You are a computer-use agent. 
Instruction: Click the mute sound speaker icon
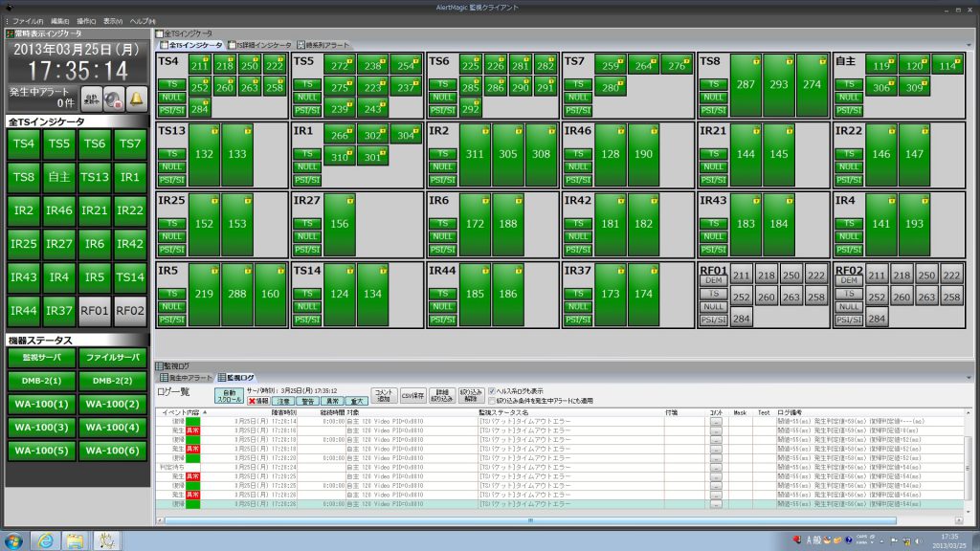(x=114, y=99)
